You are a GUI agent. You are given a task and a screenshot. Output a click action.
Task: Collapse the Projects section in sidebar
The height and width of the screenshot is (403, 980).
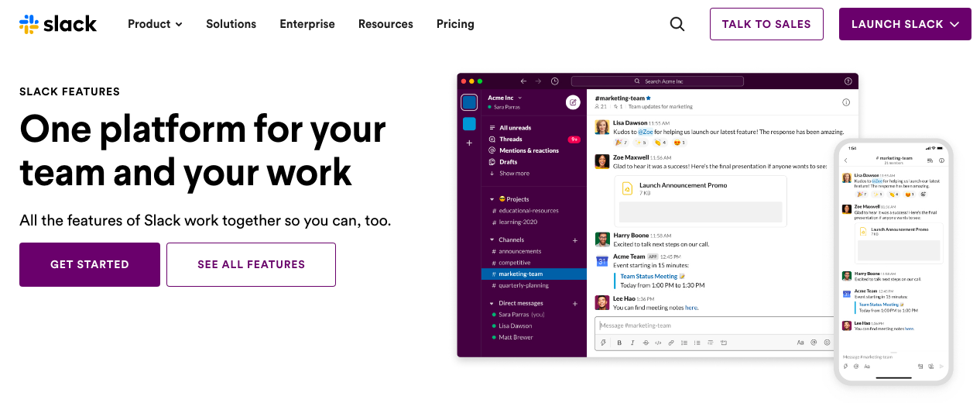click(x=492, y=199)
